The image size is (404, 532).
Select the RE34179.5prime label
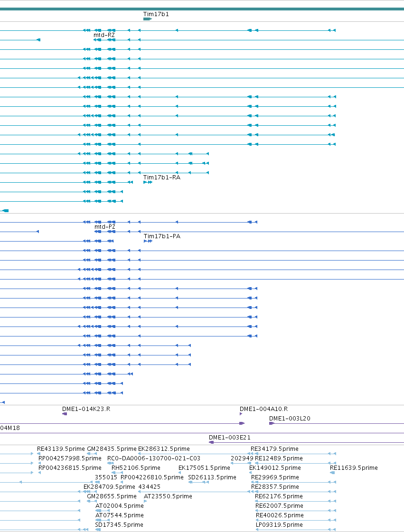click(x=275, y=449)
